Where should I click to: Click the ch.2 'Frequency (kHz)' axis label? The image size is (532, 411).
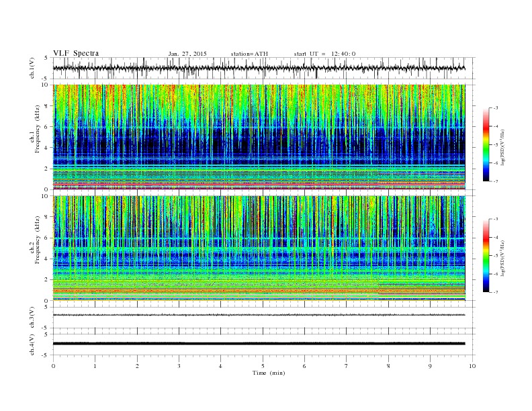pyautogui.click(x=38, y=239)
